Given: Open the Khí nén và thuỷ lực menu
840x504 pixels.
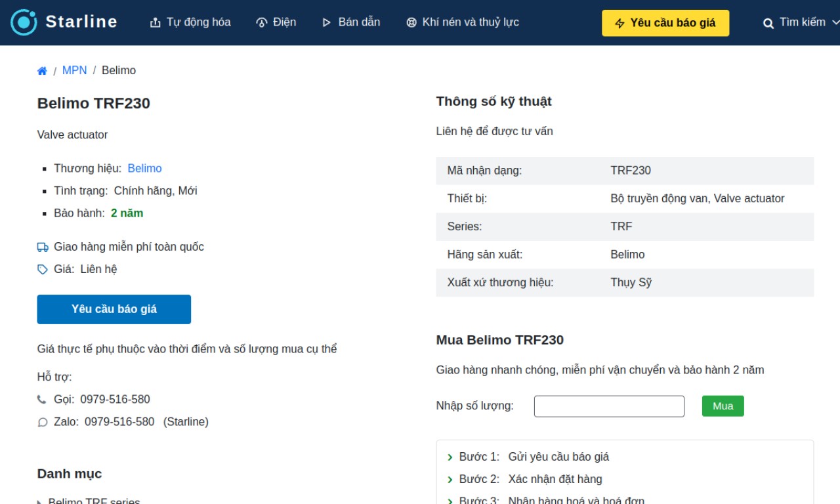Looking at the screenshot, I should point(463,22).
